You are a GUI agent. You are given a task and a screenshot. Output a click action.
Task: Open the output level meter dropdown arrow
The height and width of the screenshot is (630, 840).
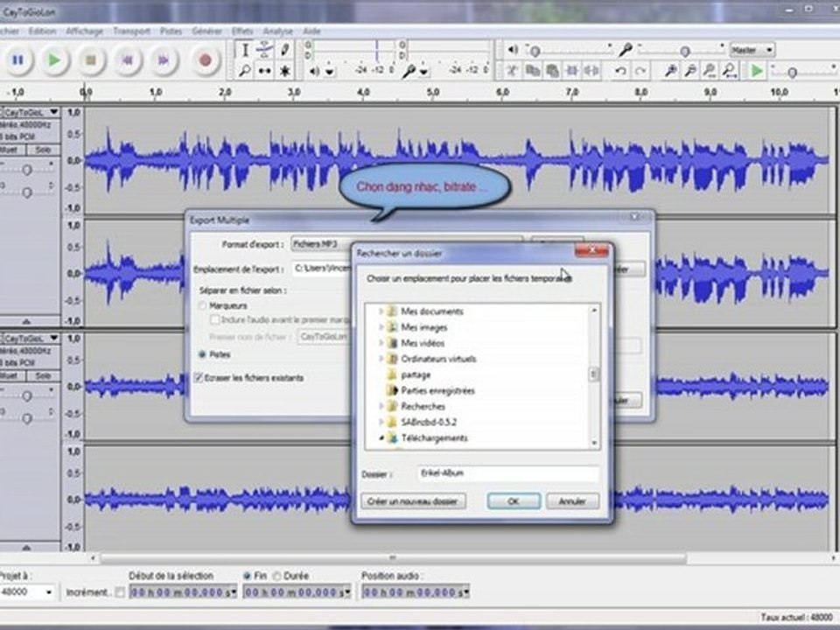point(330,71)
